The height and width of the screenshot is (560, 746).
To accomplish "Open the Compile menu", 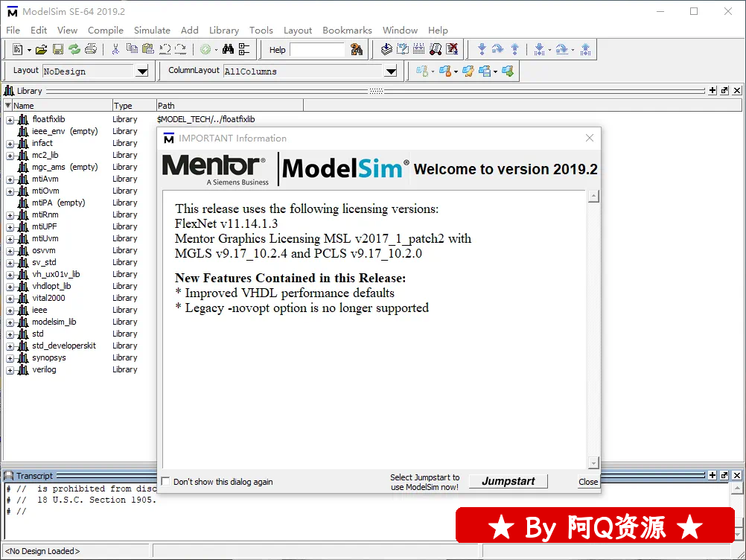I will click(x=106, y=30).
